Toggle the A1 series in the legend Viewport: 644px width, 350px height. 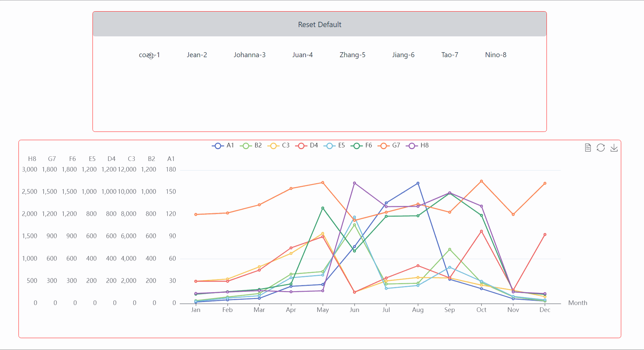coord(223,145)
